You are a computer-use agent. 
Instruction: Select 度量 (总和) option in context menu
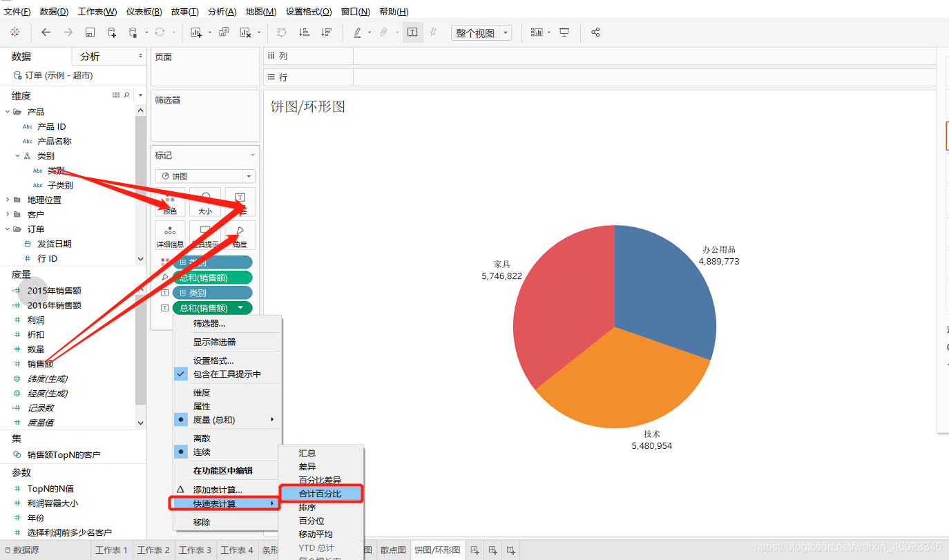pyautogui.click(x=227, y=420)
